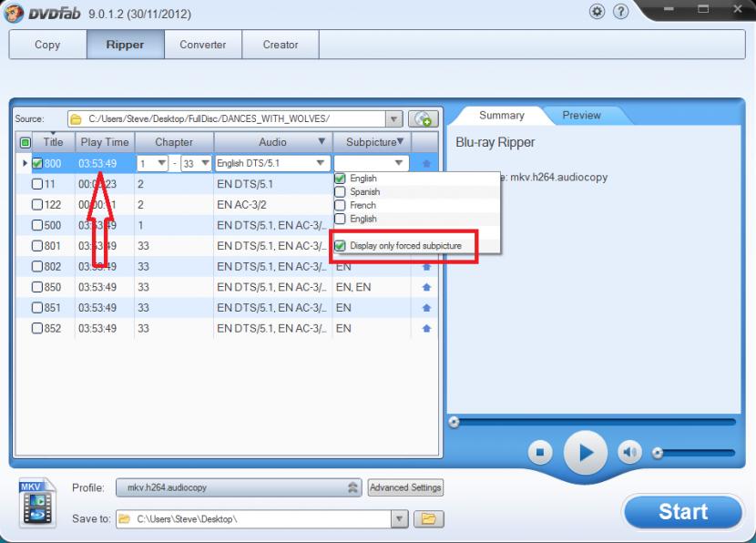Check the title 801 checkbox
This screenshot has height=543, width=756.
pos(37,246)
